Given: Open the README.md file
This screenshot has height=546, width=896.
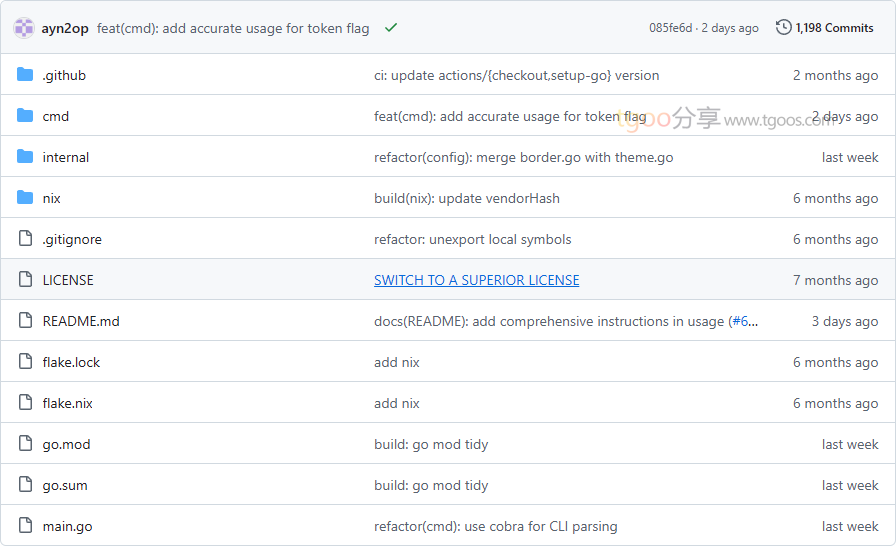Looking at the screenshot, I should [x=81, y=321].
